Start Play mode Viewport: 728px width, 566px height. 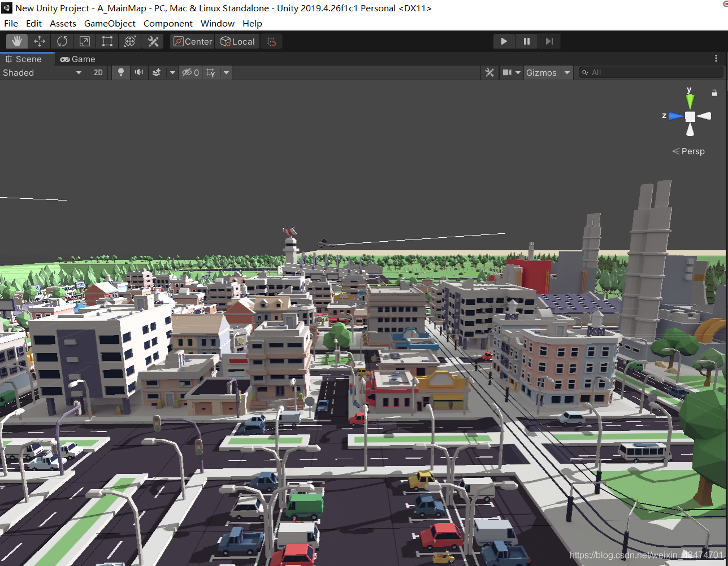[504, 41]
